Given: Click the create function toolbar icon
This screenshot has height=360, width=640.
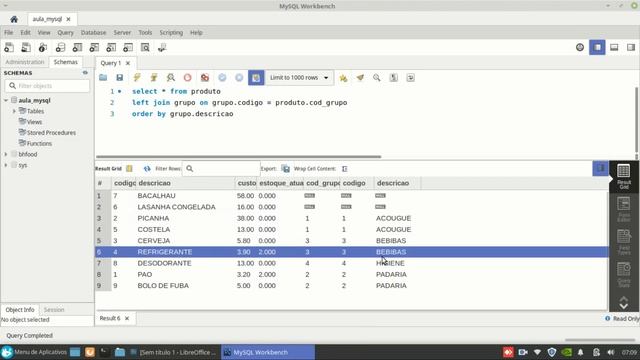Looking at the screenshot, I should click(128, 47).
